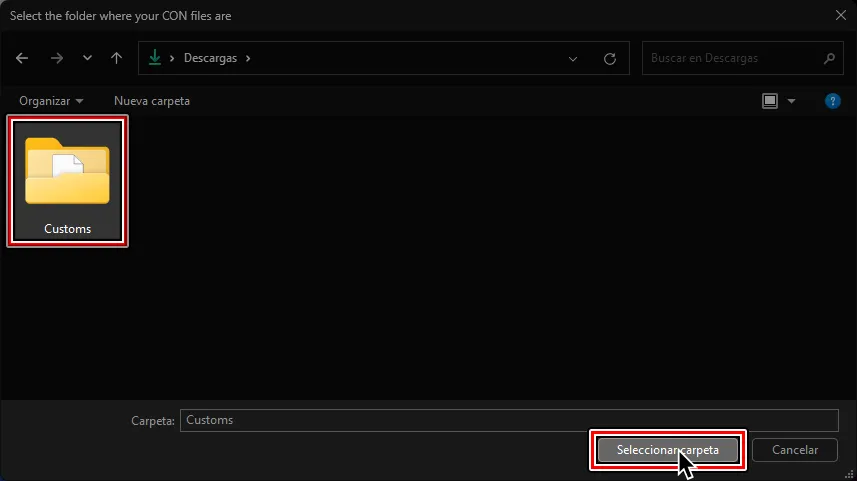
Task: Open help with the blue question icon
Action: [x=832, y=101]
